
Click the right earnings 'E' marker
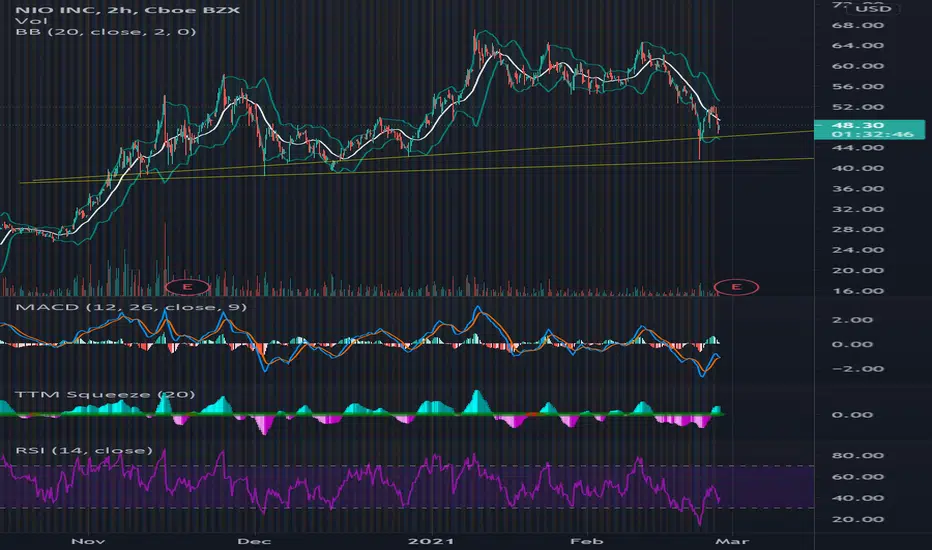click(736, 287)
